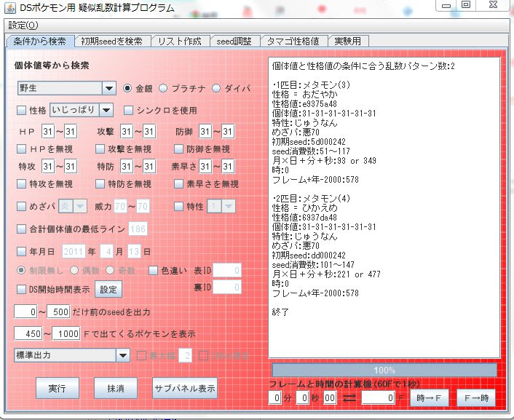Viewport: 514px width, 420px height.
Task: Click the seed range end field showing 500
Action: pyautogui.click(x=58, y=312)
